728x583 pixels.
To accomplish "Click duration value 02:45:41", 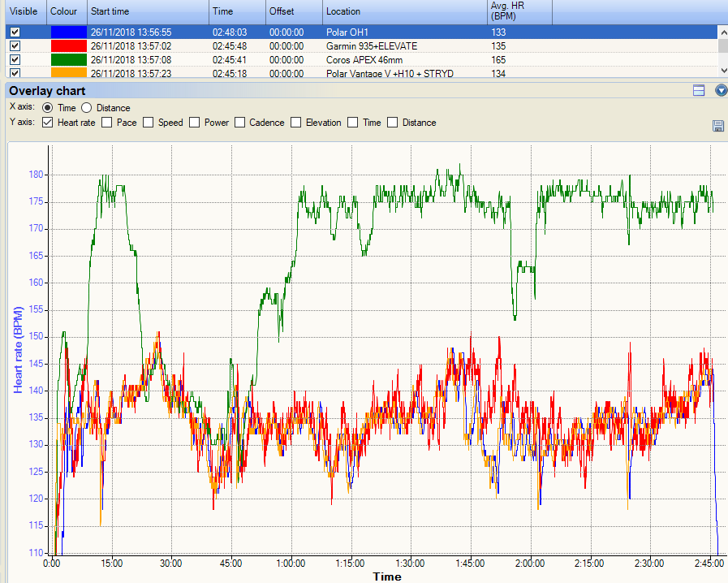I will (230, 60).
